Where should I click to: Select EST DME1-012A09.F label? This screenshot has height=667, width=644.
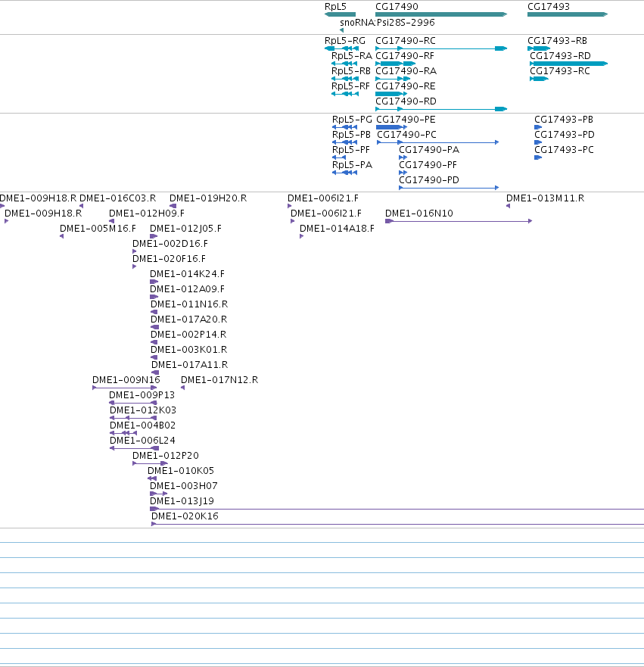pos(187,289)
